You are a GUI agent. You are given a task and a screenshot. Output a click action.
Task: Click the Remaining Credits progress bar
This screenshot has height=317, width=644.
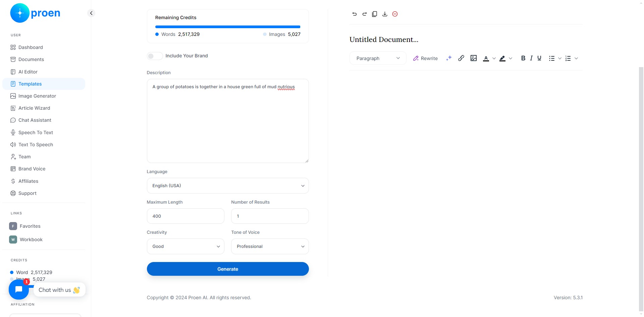point(228,27)
